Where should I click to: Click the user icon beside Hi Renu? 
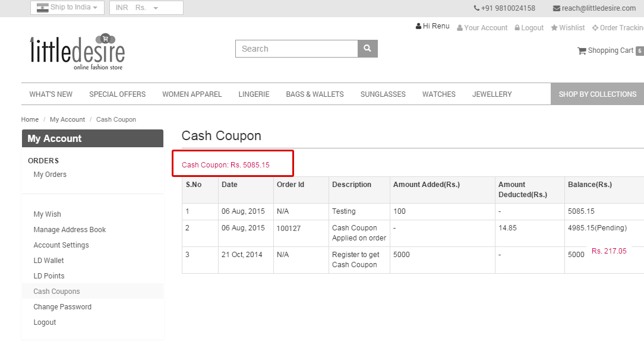click(x=418, y=26)
